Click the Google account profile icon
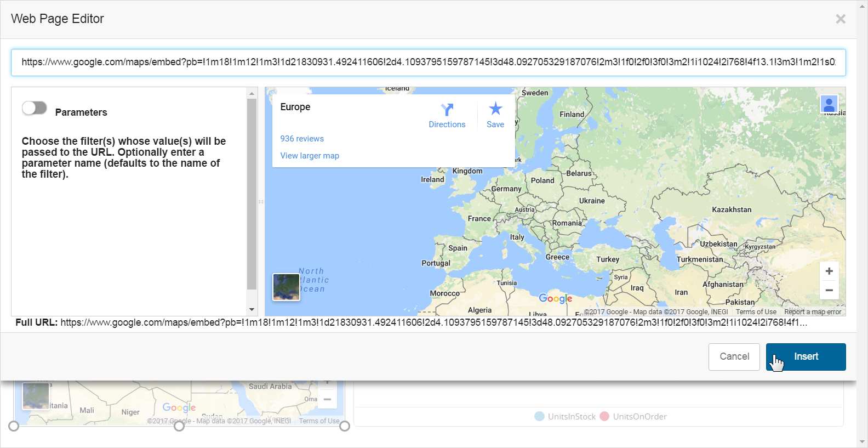This screenshot has height=448, width=868. point(829,104)
